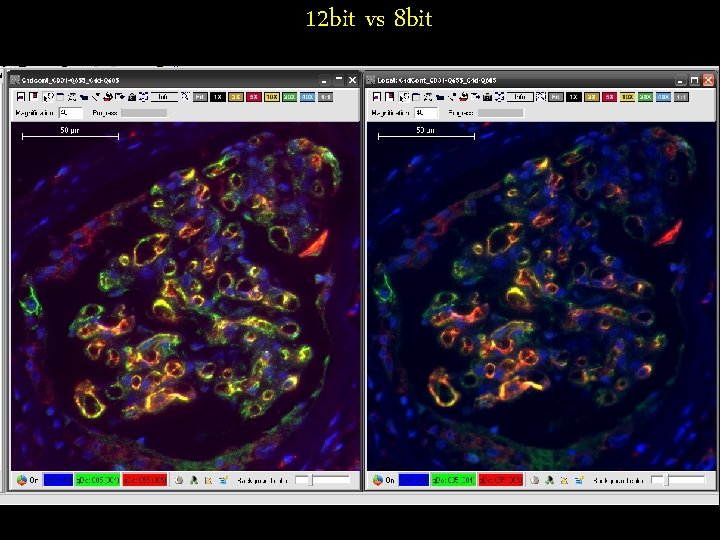720x540 pixels.
Task: Click the red printer-like icon in left toolbar
Action: coord(108,97)
